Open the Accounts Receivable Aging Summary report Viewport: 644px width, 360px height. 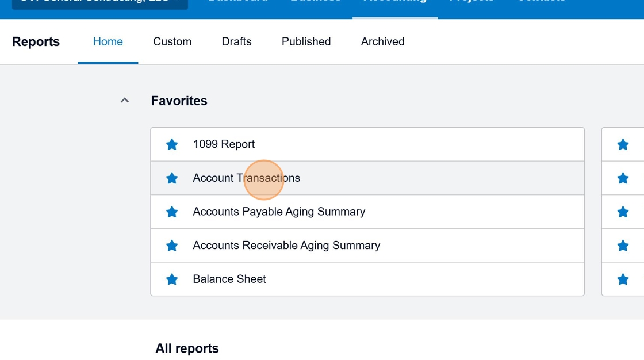click(x=286, y=246)
